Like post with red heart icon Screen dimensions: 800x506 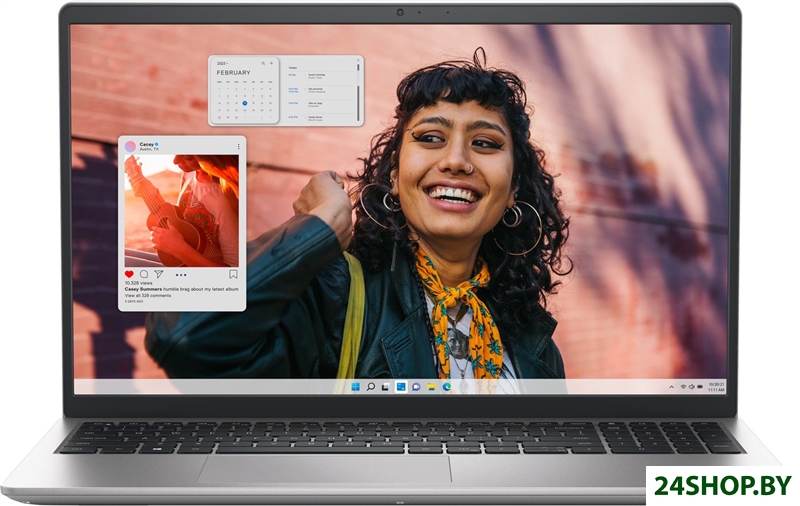tap(129, 274)
